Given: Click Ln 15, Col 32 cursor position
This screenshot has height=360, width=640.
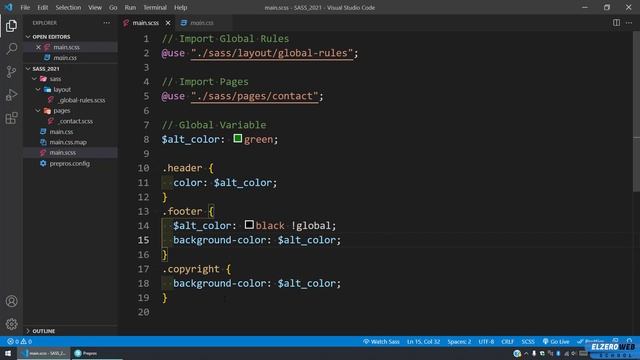Looking at the screenshot, I should [423, 342].
